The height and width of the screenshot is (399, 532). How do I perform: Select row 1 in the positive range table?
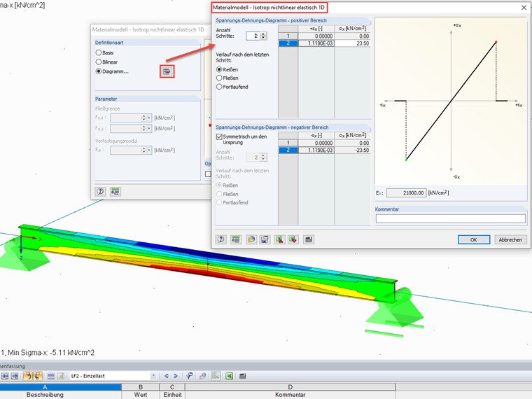click(x=288, y=36)
